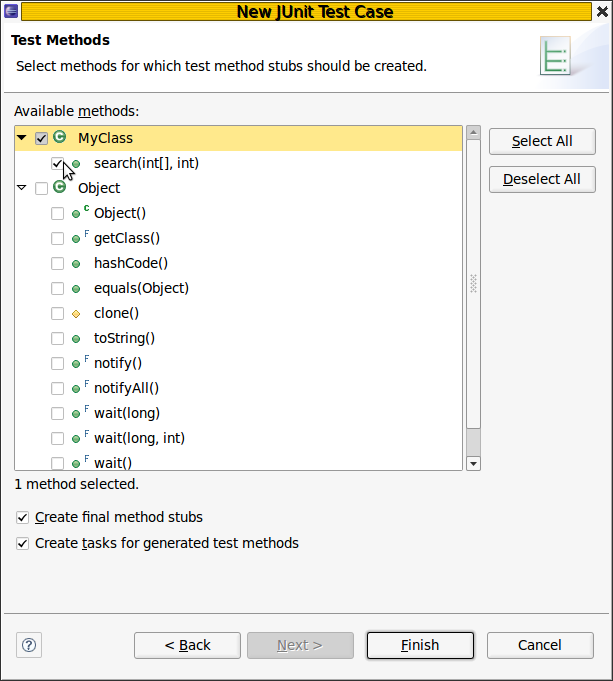
Task: Disable Create tasks for generated test methods
Action: click(x=23, y=543)
